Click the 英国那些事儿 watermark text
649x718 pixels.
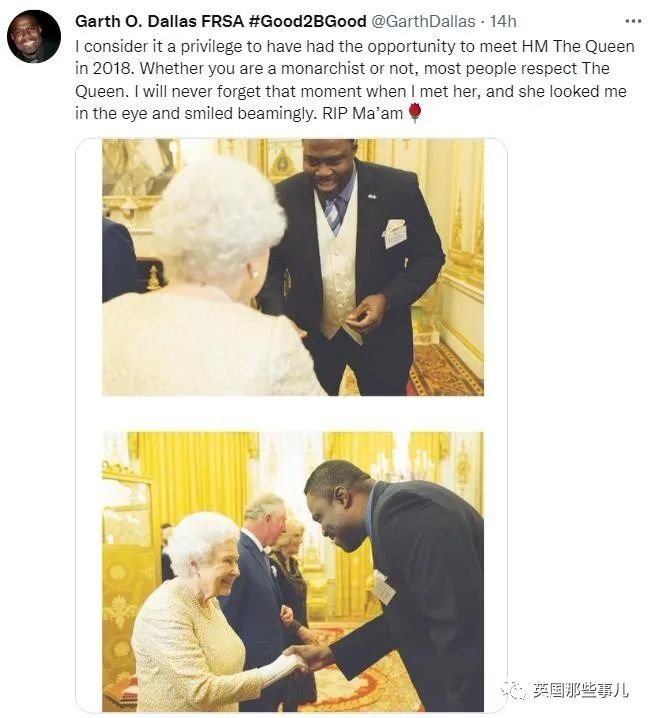point(580,690)
